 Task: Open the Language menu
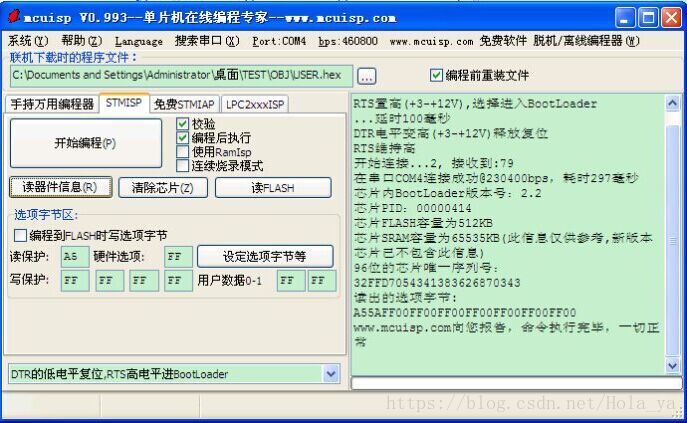click(138, 41)
